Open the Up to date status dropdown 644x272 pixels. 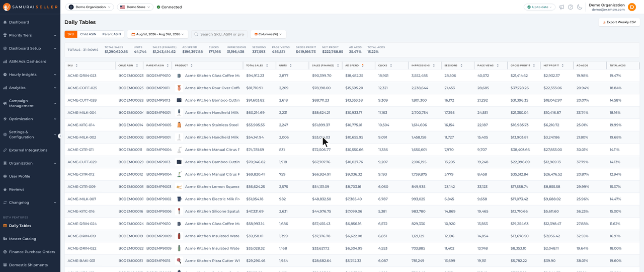click(539, 7)
